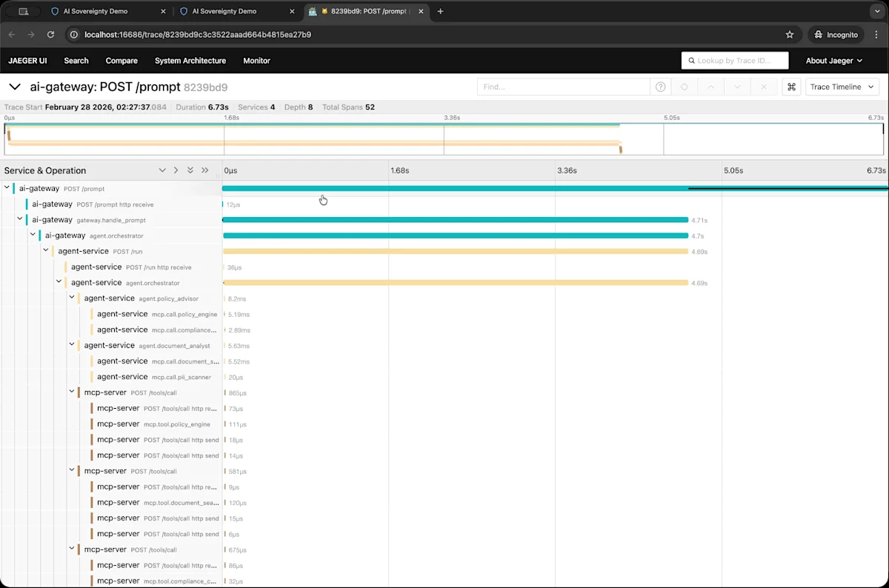Jump to next find result arrow

click(737, 87)
